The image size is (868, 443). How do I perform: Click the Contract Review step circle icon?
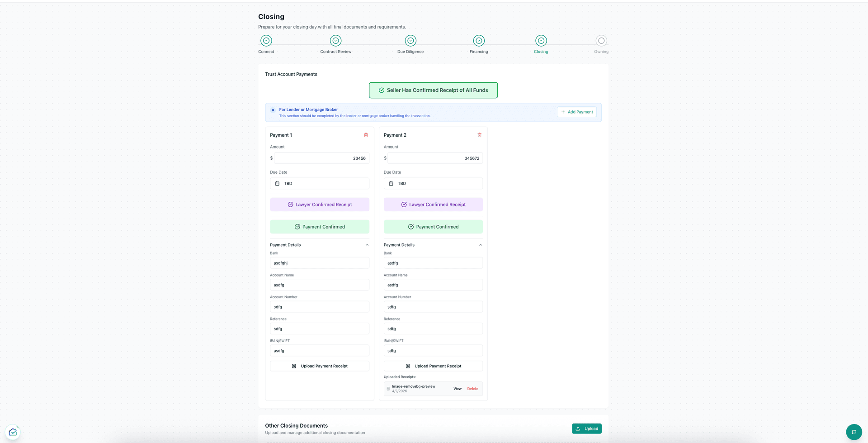[x=335, y=41]
